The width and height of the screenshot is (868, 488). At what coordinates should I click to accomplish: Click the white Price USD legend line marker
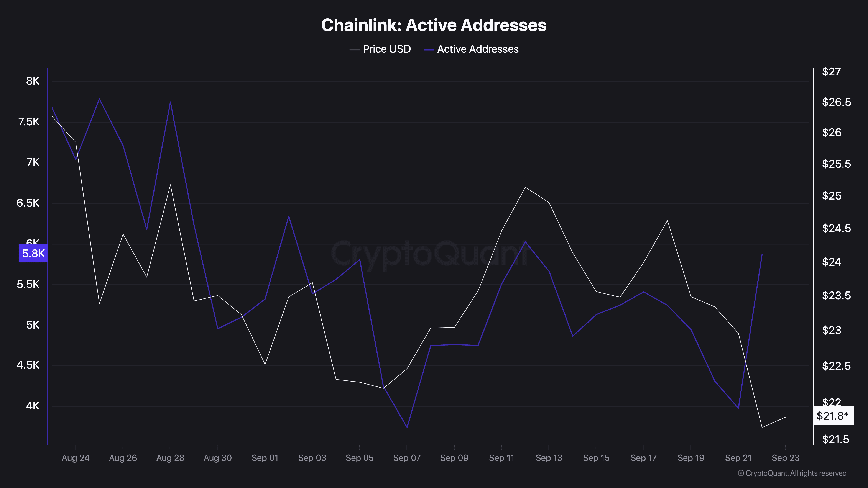pyautogui.click(x=355, y=50)
